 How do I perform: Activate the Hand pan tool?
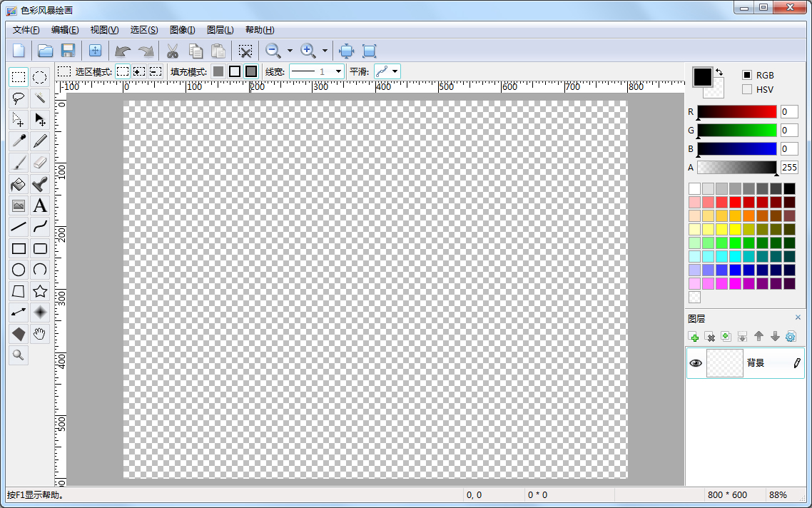click(40, 334)
